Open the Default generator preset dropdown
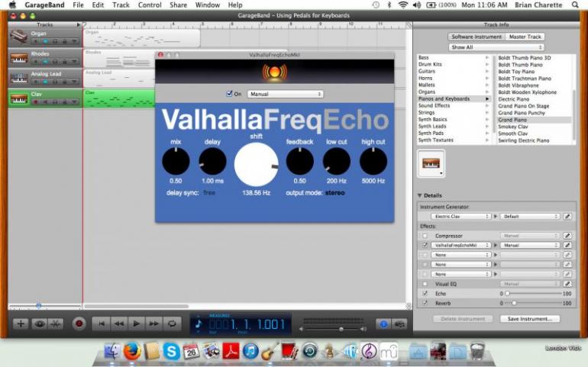The image size is (588, 367). click(x=530, y=216)
